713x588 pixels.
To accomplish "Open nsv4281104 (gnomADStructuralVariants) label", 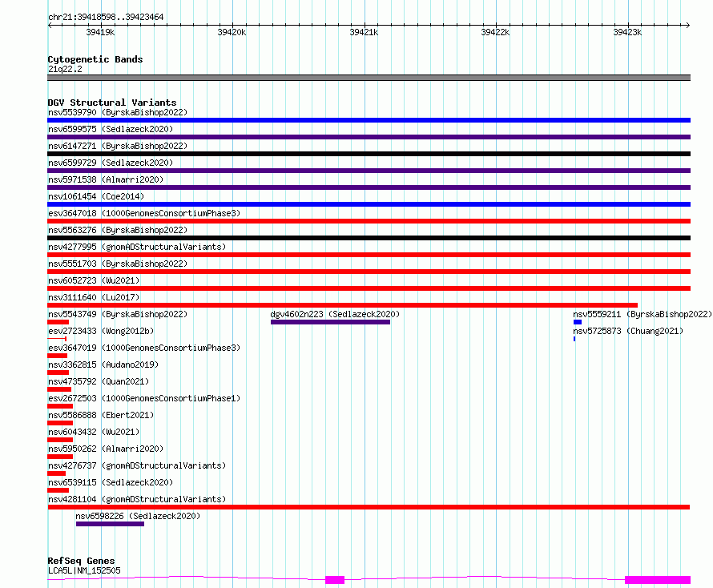I will click(137, 499).
